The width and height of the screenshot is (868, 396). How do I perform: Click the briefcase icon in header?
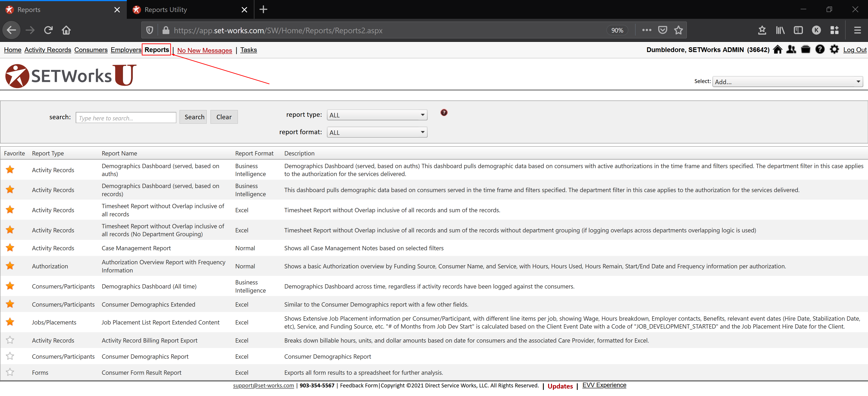click(805, 50)
